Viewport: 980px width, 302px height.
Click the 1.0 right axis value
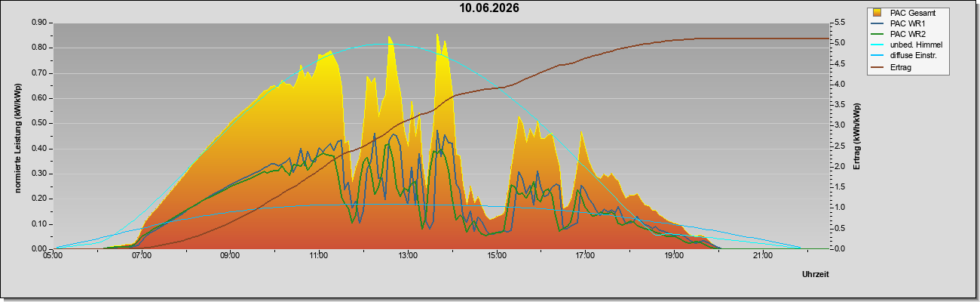838,208
